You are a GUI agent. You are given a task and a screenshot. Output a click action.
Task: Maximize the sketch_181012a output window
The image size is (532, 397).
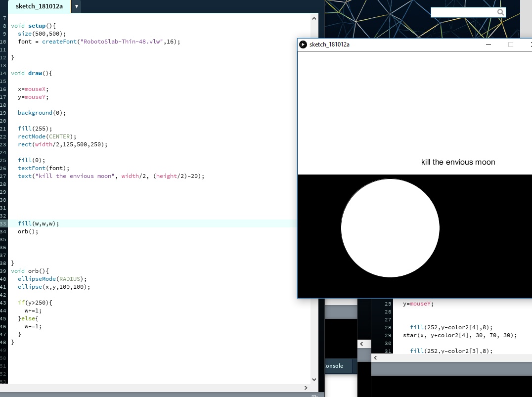click(511, 44)
